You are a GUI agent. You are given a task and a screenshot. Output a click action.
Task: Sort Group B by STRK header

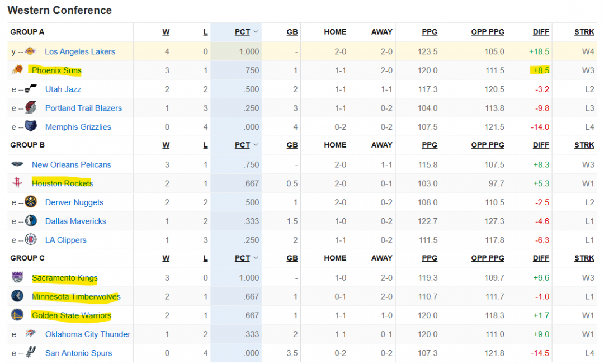(584, 145)
